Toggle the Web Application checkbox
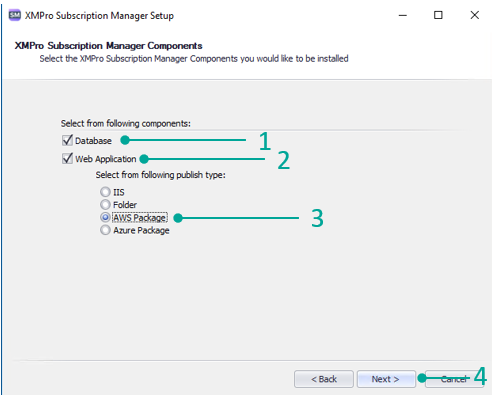Image resolution: width=493 pixels, height=395 pixels. coord(67,158)
